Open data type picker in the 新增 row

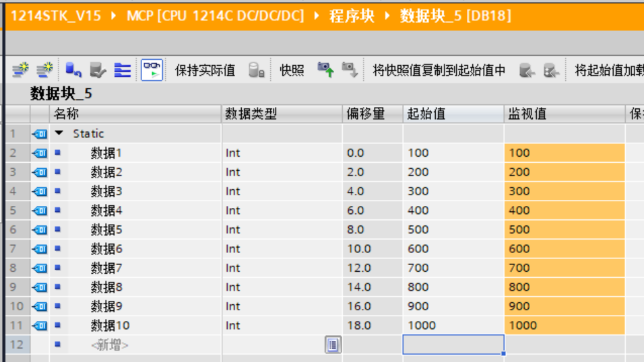[333, 345]
